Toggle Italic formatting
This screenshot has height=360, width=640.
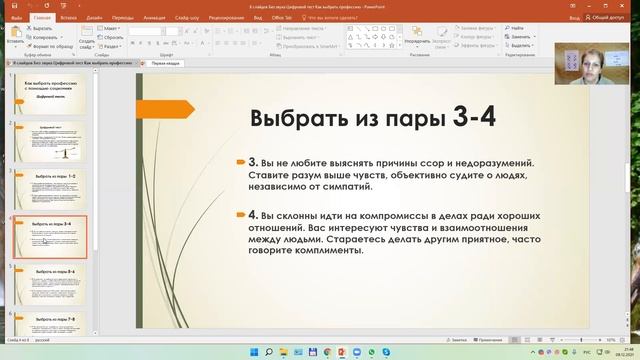(x=141, y=43)
